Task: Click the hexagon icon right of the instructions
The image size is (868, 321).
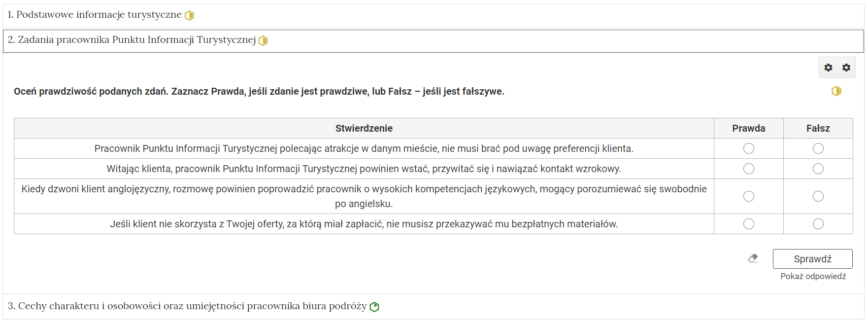Action: coord(836,91)
